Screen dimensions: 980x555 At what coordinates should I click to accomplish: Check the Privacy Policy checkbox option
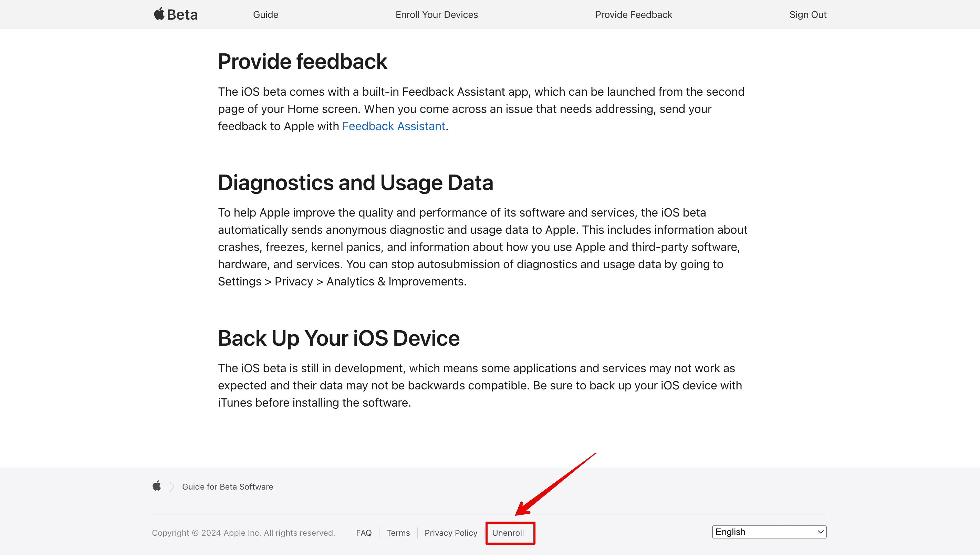[x=451, y=532]
